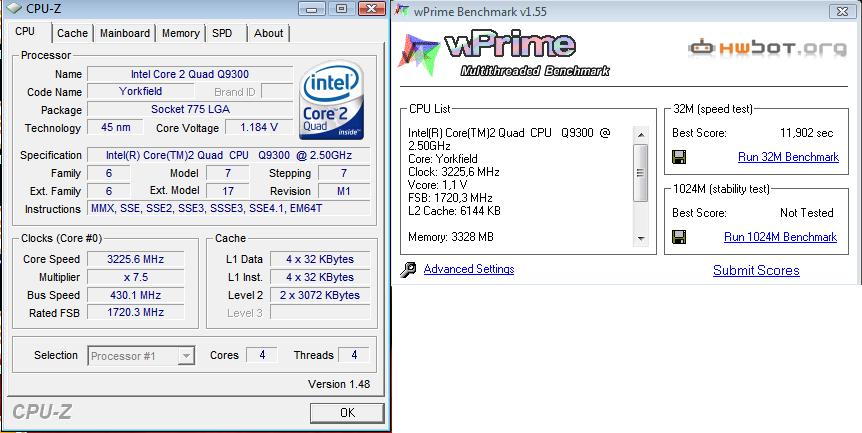Close the wPrime Benchmark window

point(842,10)
